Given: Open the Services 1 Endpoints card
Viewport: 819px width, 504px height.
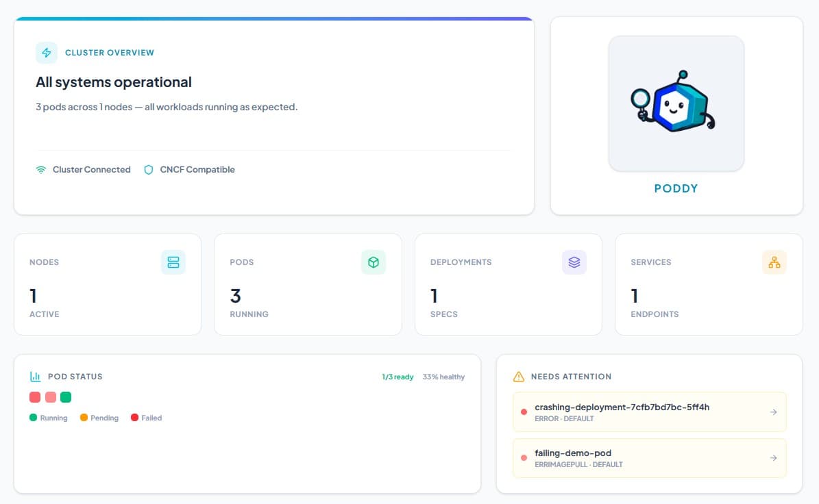Looking at the screenshot, I should pos(709,284).
